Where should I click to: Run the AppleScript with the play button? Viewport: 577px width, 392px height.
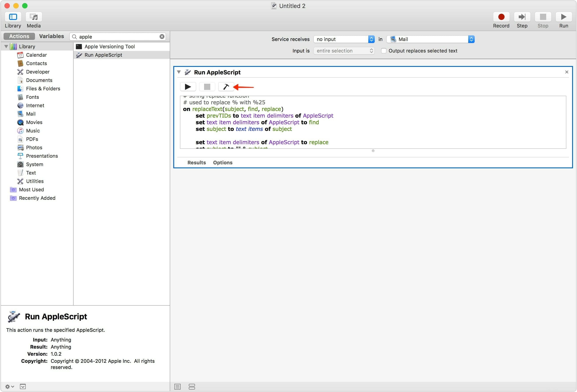point(188,87)
